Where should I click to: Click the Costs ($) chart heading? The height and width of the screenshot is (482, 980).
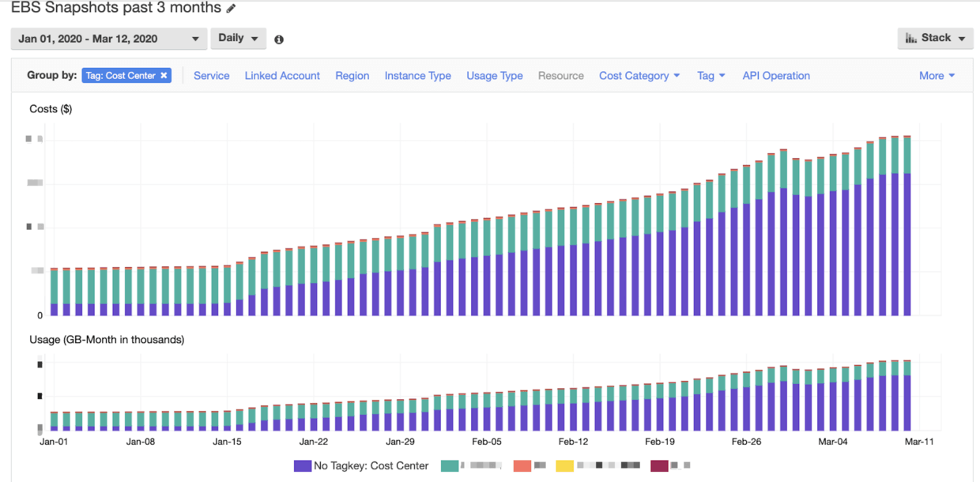tap(51, 109)
